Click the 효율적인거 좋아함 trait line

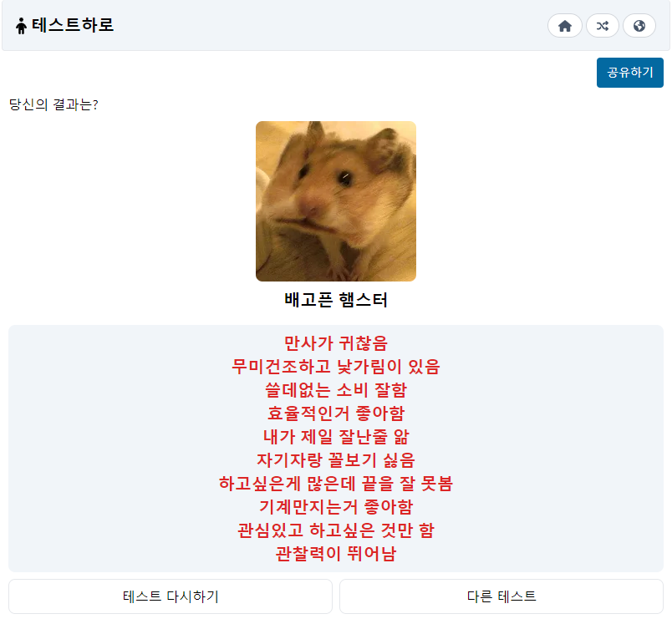coord(336,413)
